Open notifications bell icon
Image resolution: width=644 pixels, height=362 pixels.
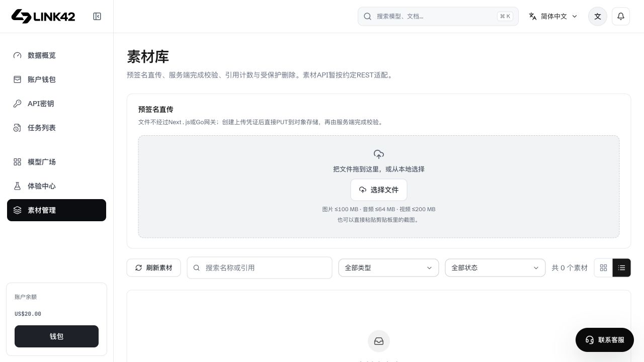tap(621, 16)
